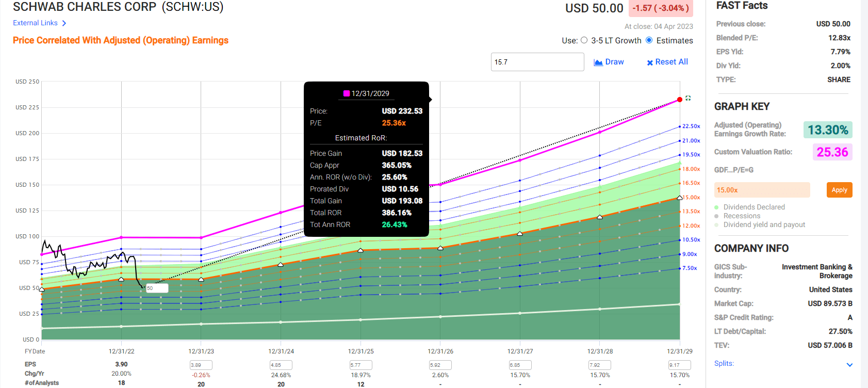
Task: Click the 13.50x multiple line label
Action: [691, 212]
